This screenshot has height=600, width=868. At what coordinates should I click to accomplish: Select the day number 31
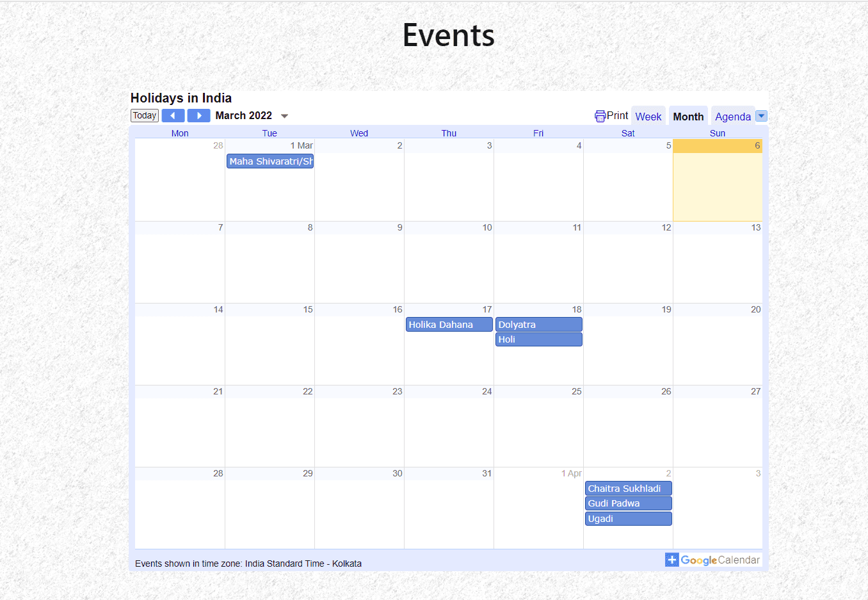pyautogui.click(x=487, y=473)
